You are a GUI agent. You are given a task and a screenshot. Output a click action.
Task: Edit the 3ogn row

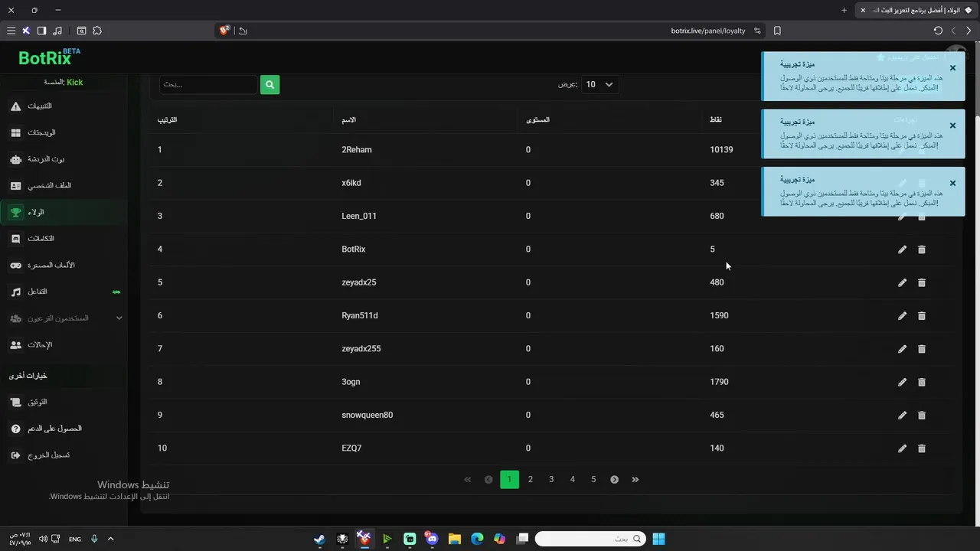[x=902, y=382]
